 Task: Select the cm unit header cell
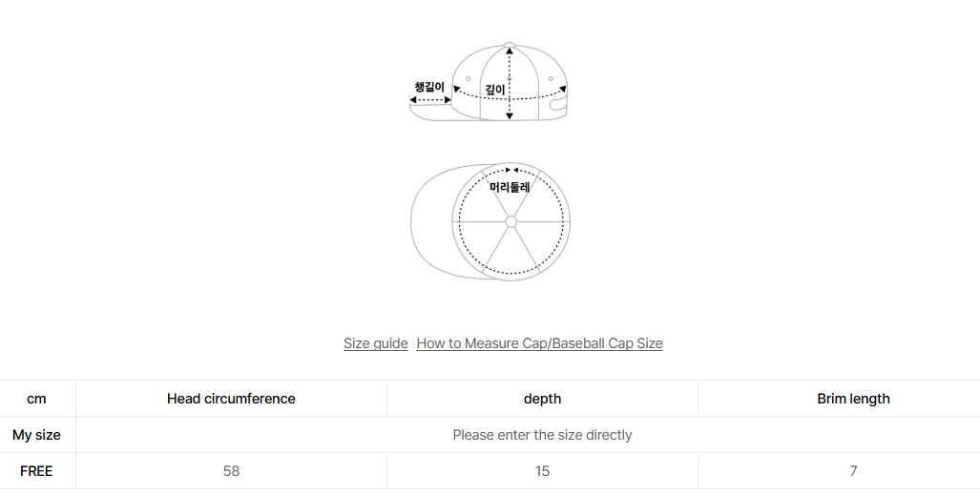pos(36,399)
